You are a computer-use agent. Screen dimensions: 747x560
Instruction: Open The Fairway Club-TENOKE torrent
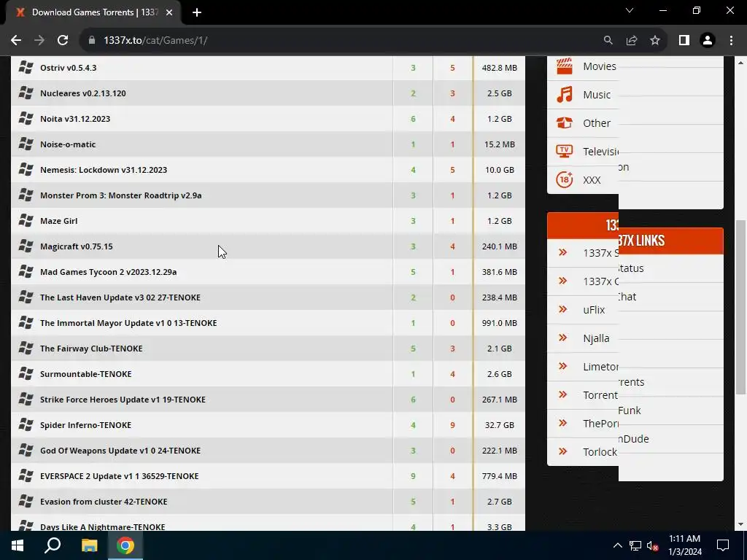click(91, 349)
